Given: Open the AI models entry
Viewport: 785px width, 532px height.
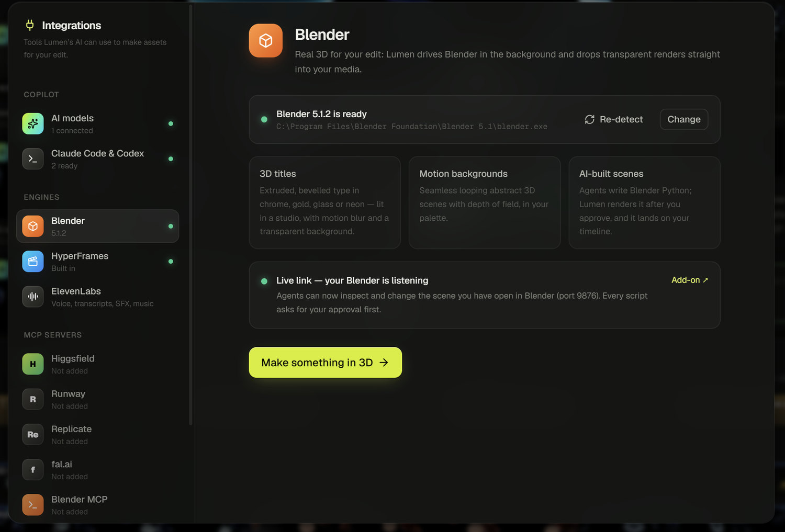Looking at the screenshot, I should pos(98,123).
